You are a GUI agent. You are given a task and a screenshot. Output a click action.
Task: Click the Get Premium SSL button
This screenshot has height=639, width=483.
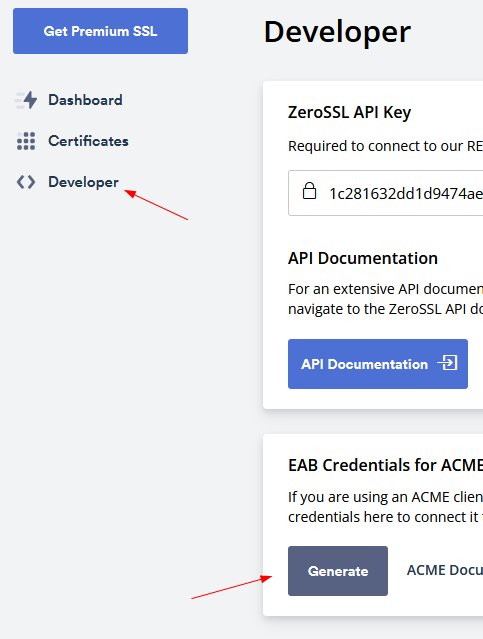tap(100, 31)
